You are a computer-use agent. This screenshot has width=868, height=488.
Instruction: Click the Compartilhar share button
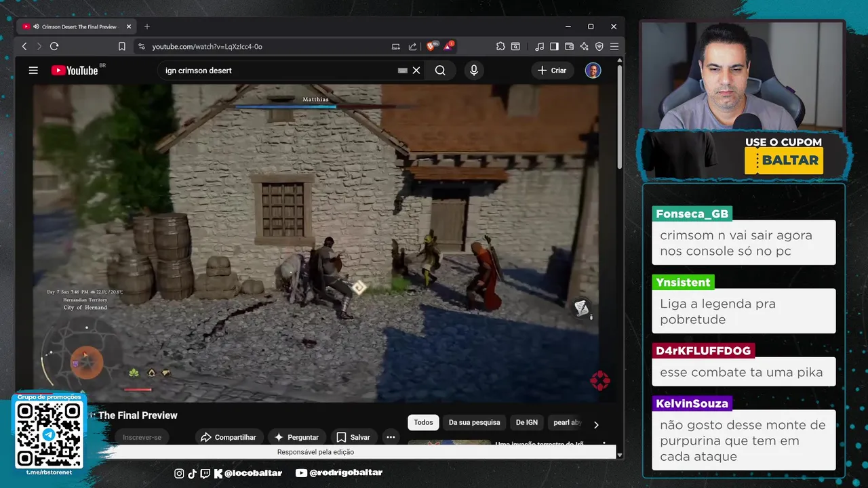229,437
